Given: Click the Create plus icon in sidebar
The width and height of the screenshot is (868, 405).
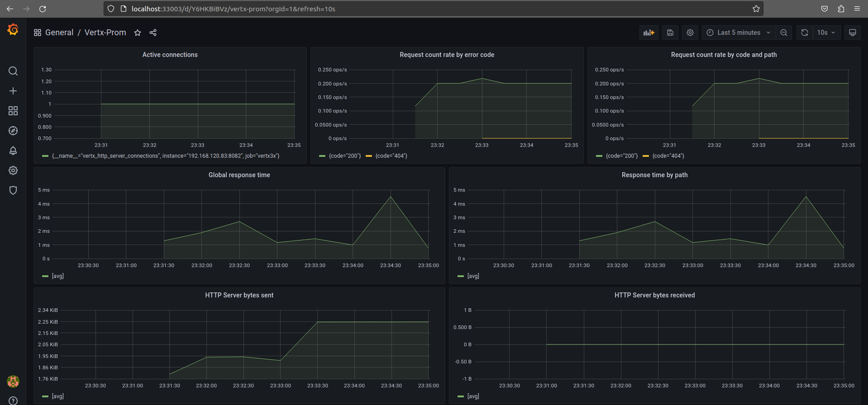Looking at the screenshot, I should tap(13, 91).
